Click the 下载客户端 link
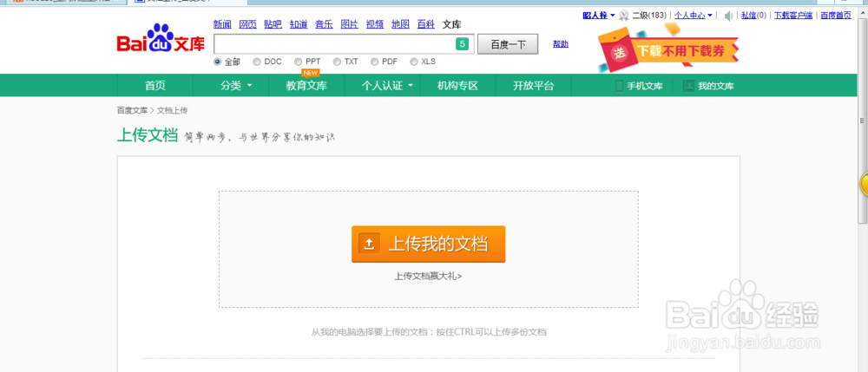868x372 pixels. pos(793,16)
